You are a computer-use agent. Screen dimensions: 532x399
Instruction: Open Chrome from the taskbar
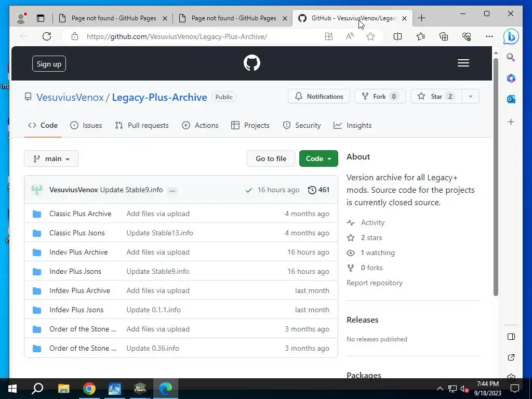(89, 389)
